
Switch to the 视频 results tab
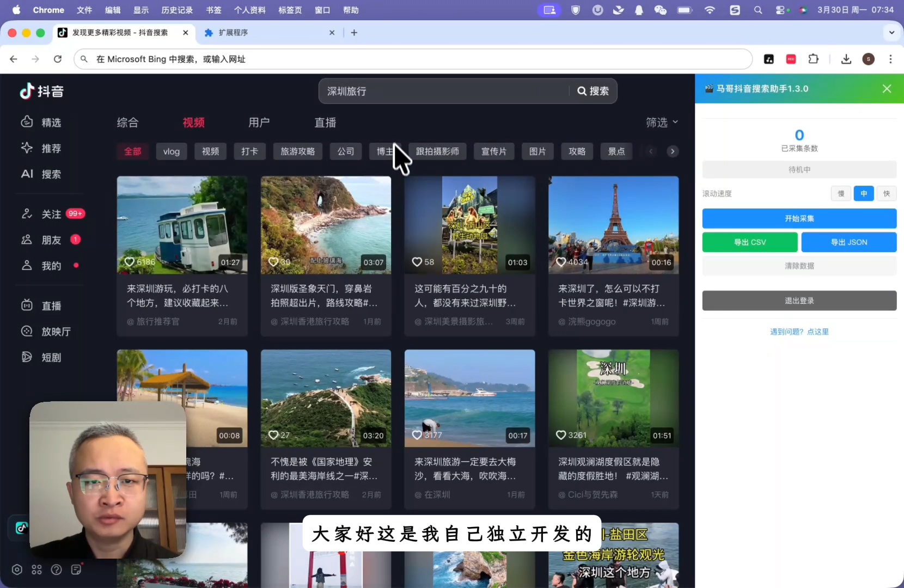point(194,122)
